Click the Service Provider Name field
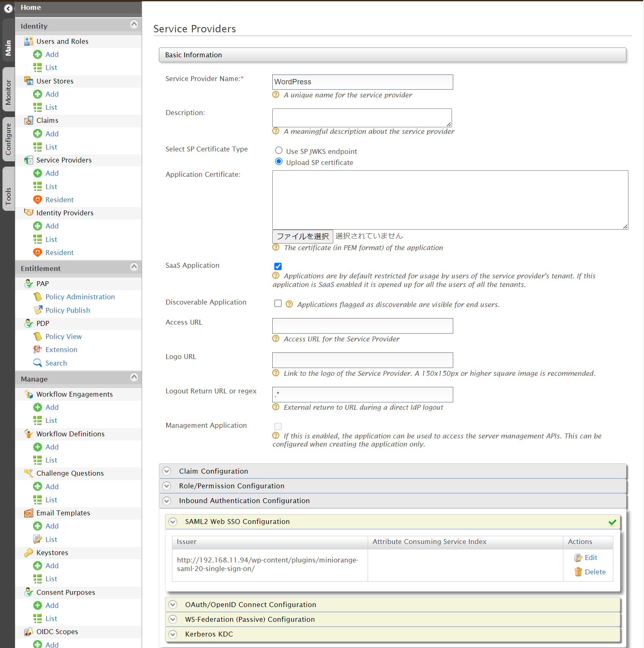The width and height of the screenshot is (644, 648). [362, 82]
